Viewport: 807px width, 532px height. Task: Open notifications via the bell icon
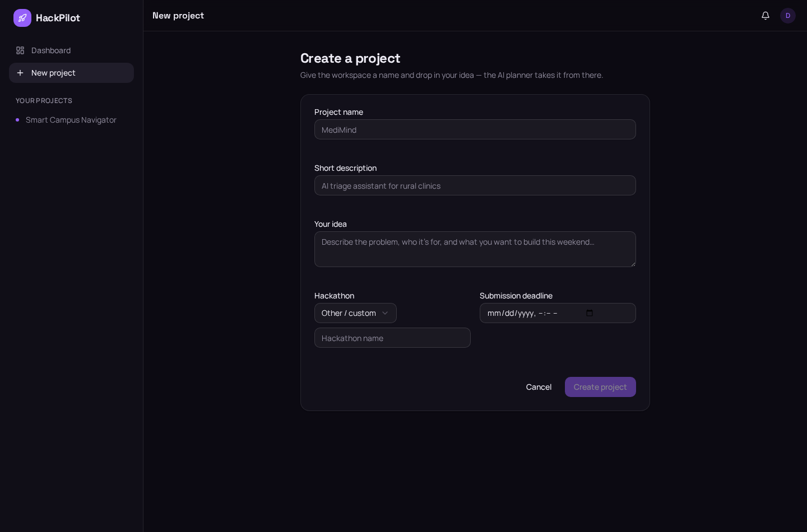766,16
